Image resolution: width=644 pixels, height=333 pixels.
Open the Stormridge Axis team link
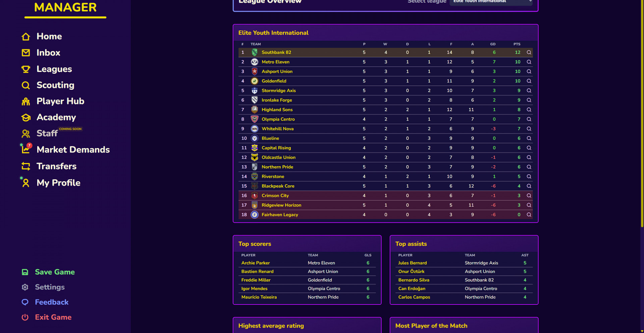point(278,91)
